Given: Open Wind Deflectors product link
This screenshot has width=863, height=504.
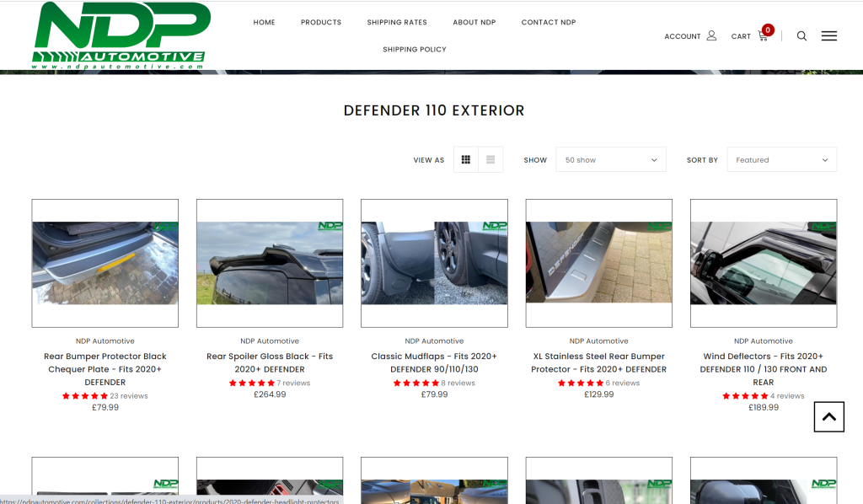Looking at the screenshot, I should [764, 369].
